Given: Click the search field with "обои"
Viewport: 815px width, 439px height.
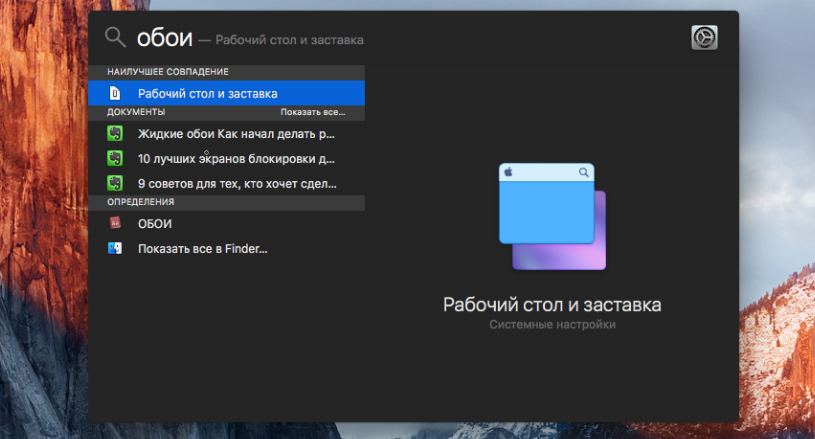Looking at the screenshot, I should pyautogui.click(x=164, y=38).
